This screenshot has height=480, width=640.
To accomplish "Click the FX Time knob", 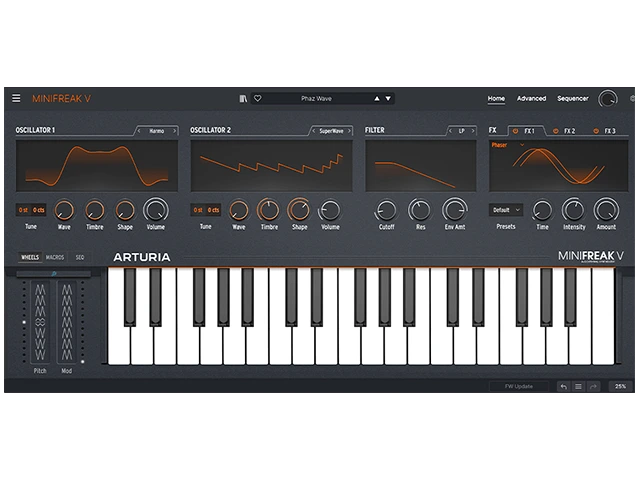I will pos(542,210).
